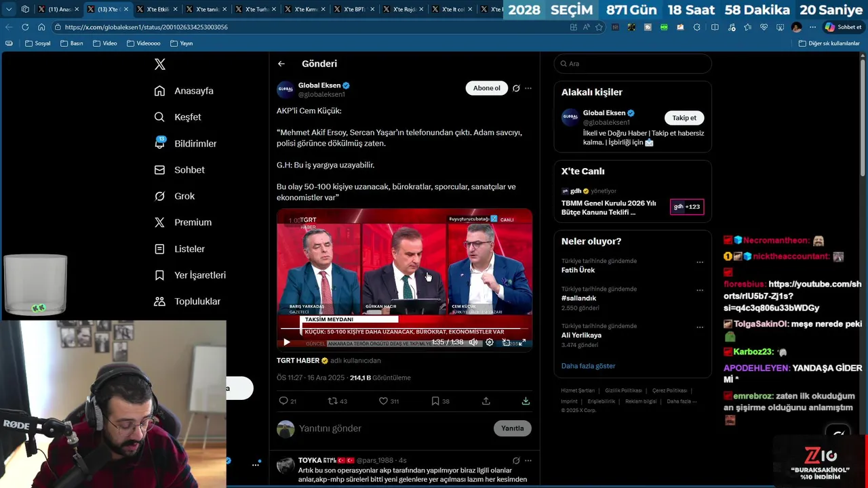Play the embedded video
This screenshot has width=868, height=488.
286,342
